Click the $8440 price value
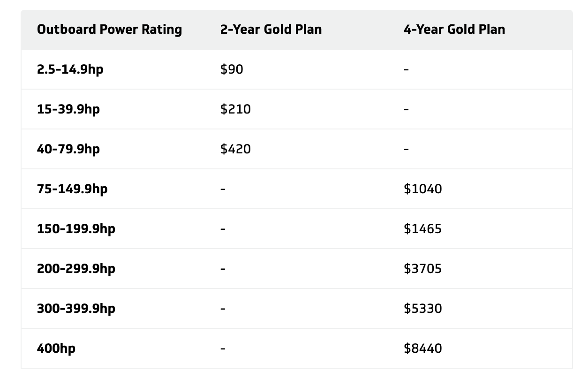 (x=422, y=349)
